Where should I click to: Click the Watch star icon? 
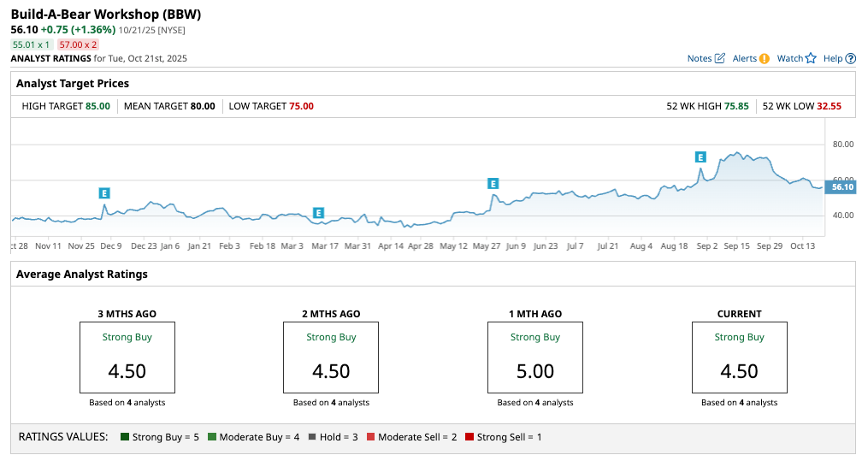811,58
